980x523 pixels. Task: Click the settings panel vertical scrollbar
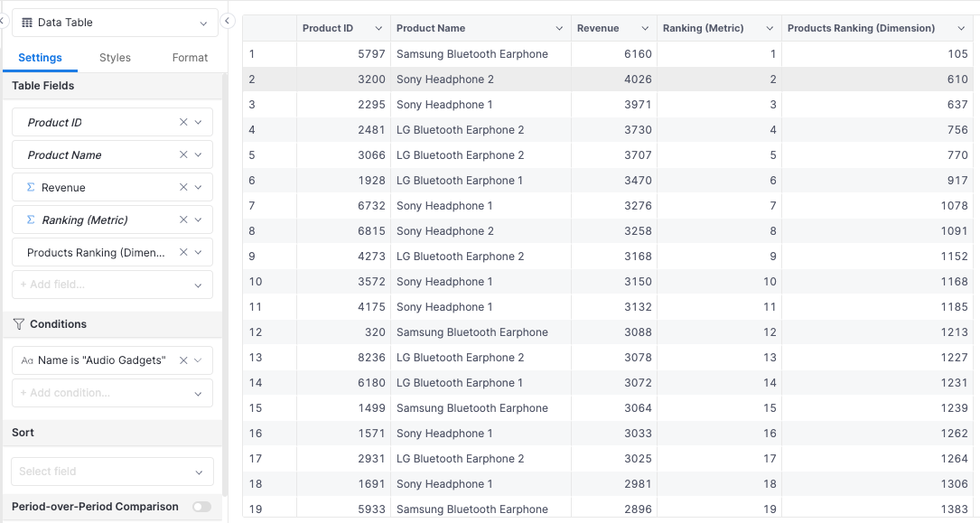click(x=225, y=285)
